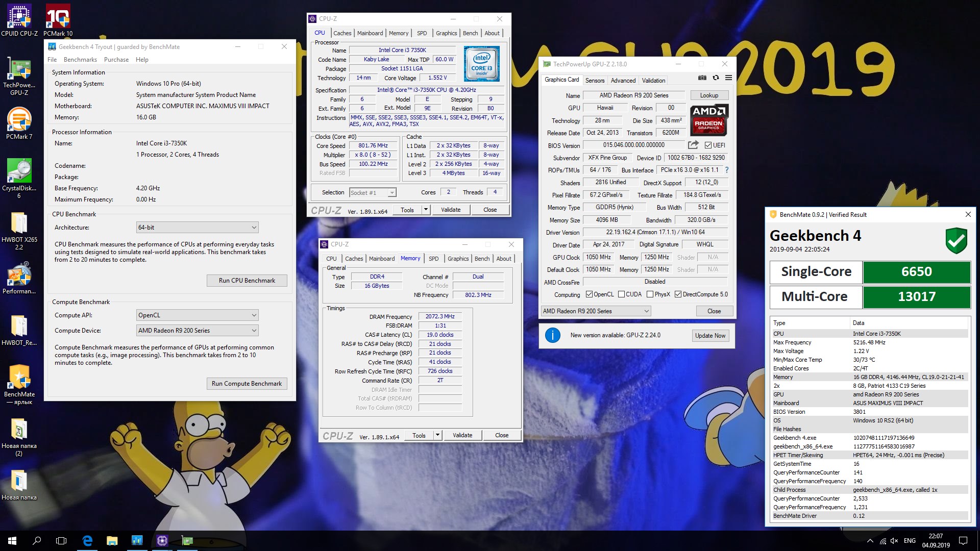Switch ENG input language in tray

point(910,541)
